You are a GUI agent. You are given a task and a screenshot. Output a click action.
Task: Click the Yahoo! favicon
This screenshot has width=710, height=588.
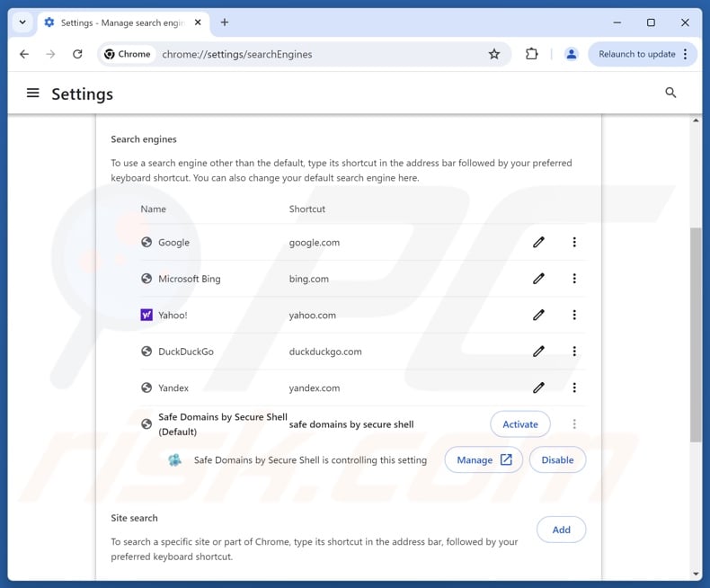[146, 315]
